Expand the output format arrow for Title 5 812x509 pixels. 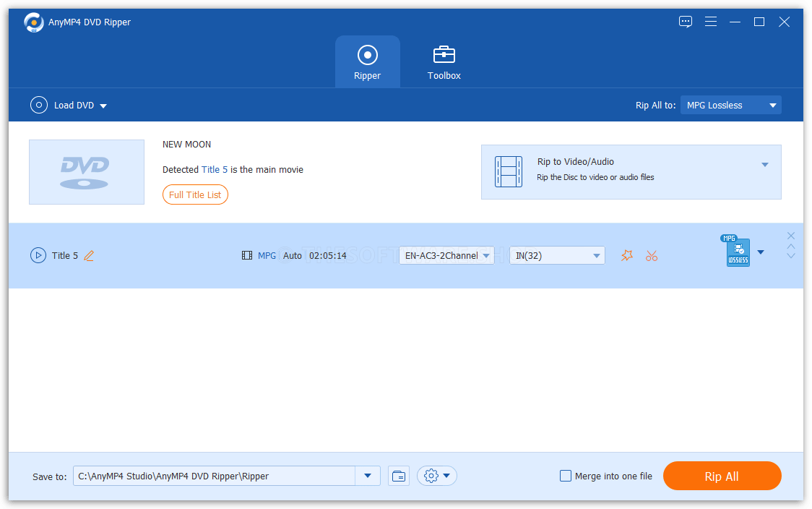761,252
